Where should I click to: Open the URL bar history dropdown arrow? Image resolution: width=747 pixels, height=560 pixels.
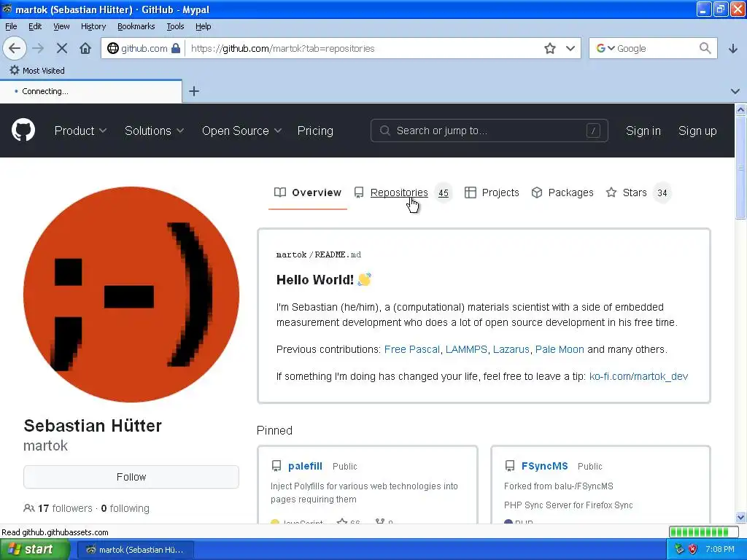[x=570, y=48]
